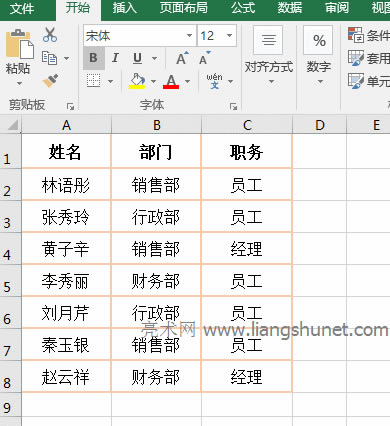Image resolution: width=390 pixels, height=426 pixels.
Task: Expand the Paste options arrow under 粘贴
Action: (19, 83)
